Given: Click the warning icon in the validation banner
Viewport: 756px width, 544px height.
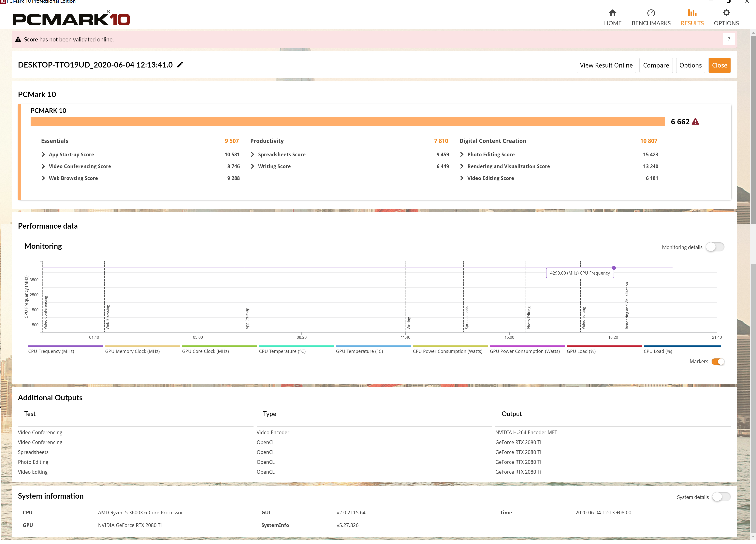Looking at the screenshot, I should [x=18, y=39].
